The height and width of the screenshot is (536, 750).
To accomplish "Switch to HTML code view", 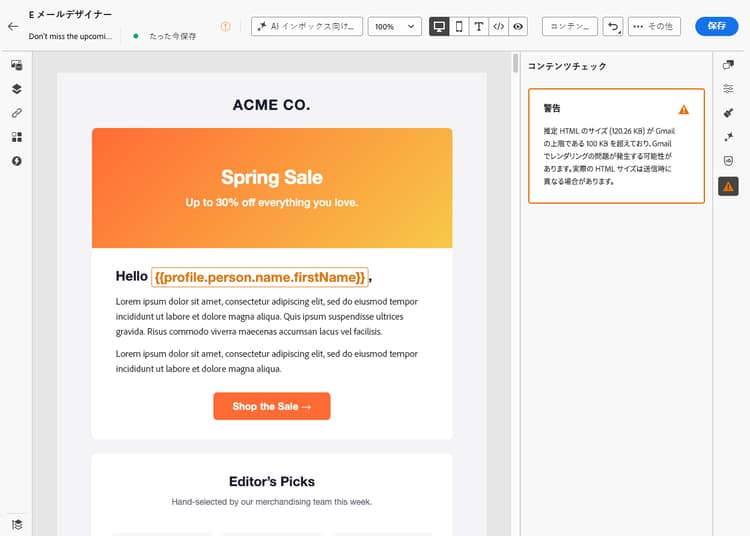I will (498, 26).
